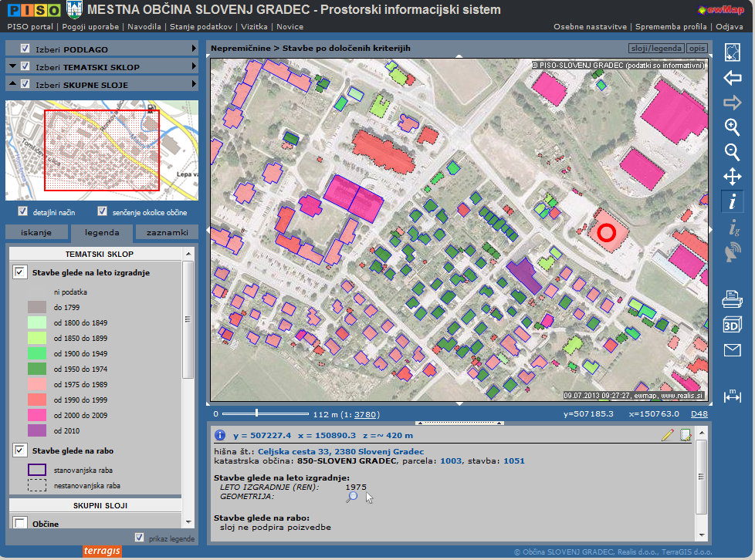Toggle 'senčenje okolice občine' checkbox
Image resolution: width=755 pixels, height=560 pixels.
[x=103, y=212]
